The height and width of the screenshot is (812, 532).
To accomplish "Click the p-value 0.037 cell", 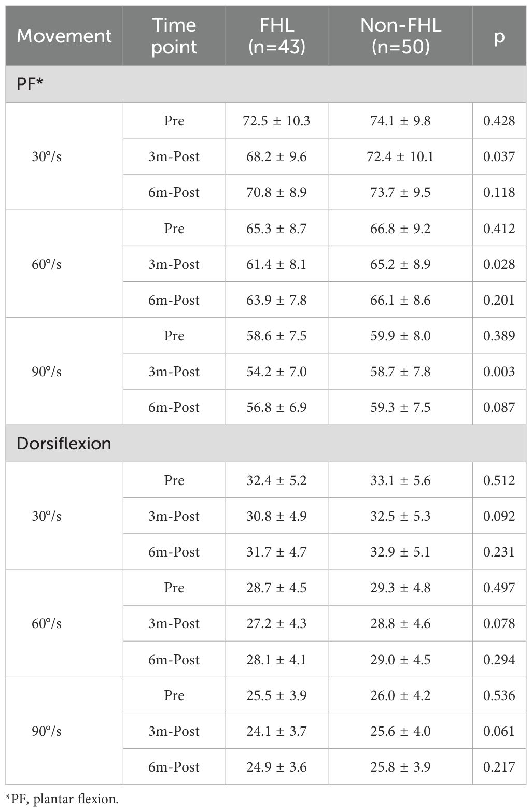I will click(499, 156).
